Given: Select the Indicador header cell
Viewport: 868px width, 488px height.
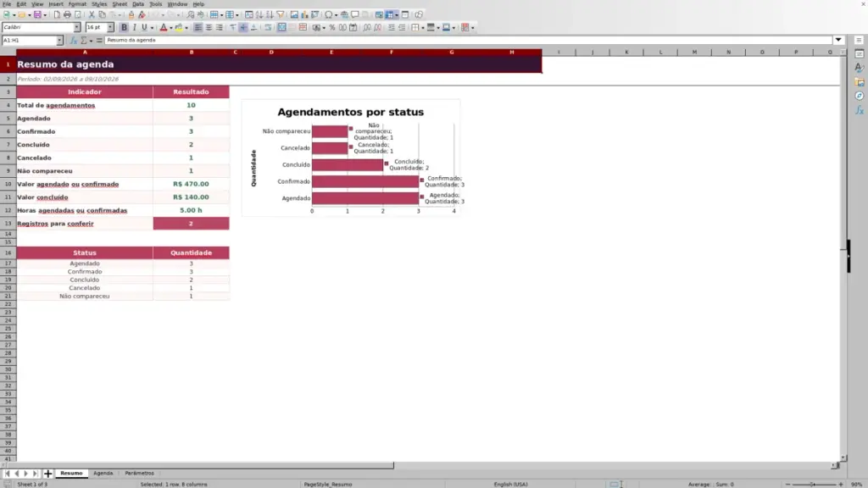Looking at the screenshot, I should click(85, 91).
